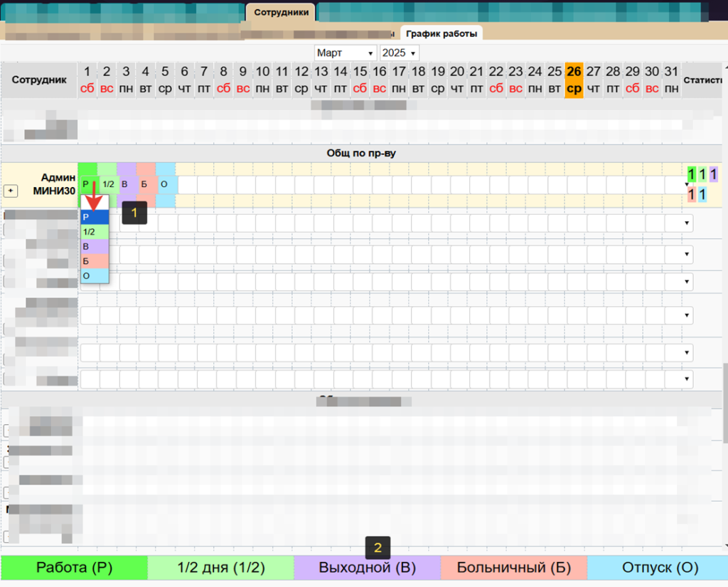Click the blue Отпуск (О) legend block
Image resolution: width=728 pixels, height=587 pixels.
tap(660, 568)
